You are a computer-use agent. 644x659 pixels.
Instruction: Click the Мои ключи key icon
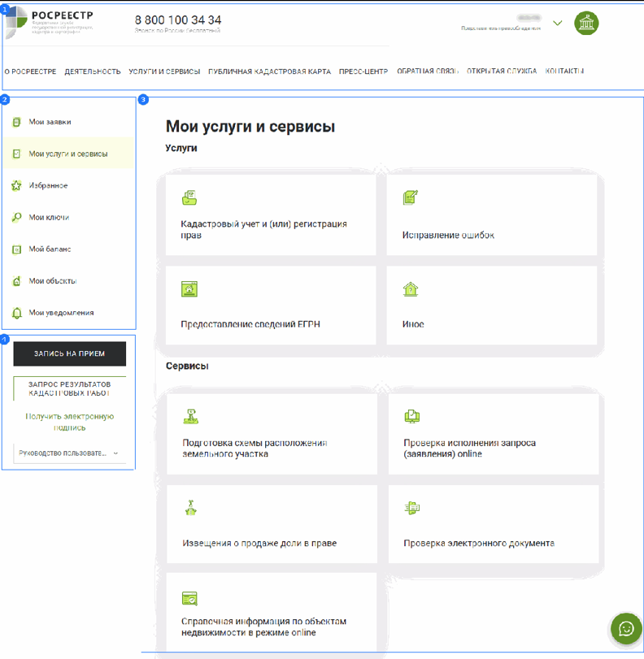pyautogui.click(x=16, y=218)
